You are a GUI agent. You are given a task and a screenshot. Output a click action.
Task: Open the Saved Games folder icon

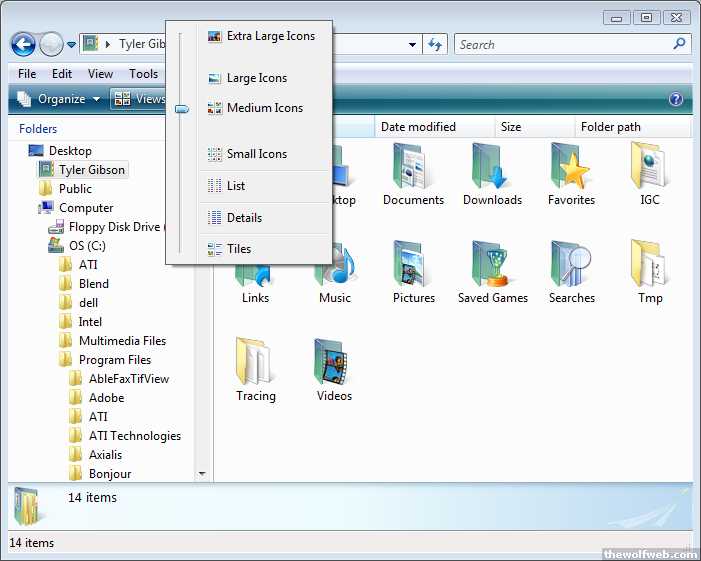[492, 266]
